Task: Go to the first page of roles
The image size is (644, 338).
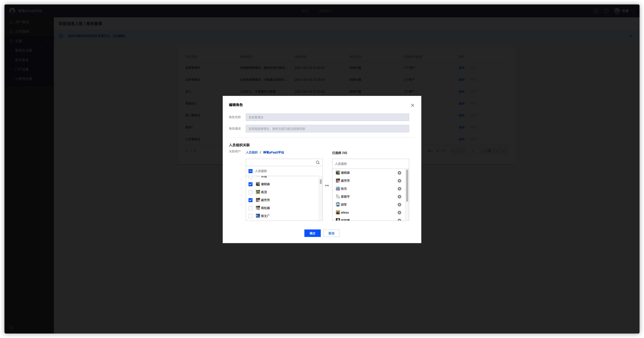Action: [453, 151]
